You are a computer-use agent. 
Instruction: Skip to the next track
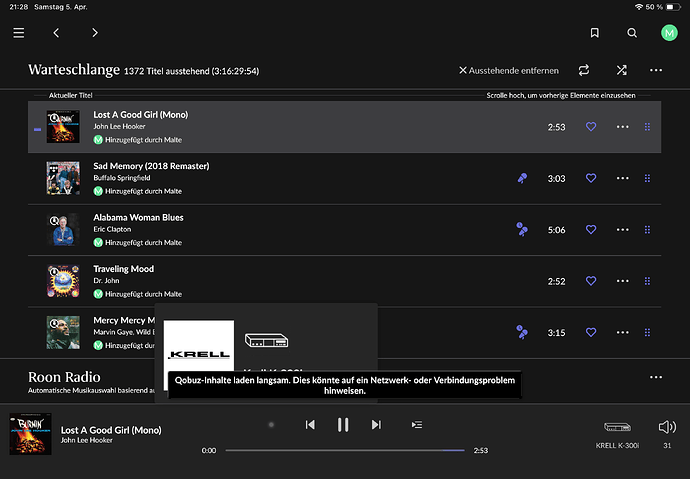pos(376,424)
